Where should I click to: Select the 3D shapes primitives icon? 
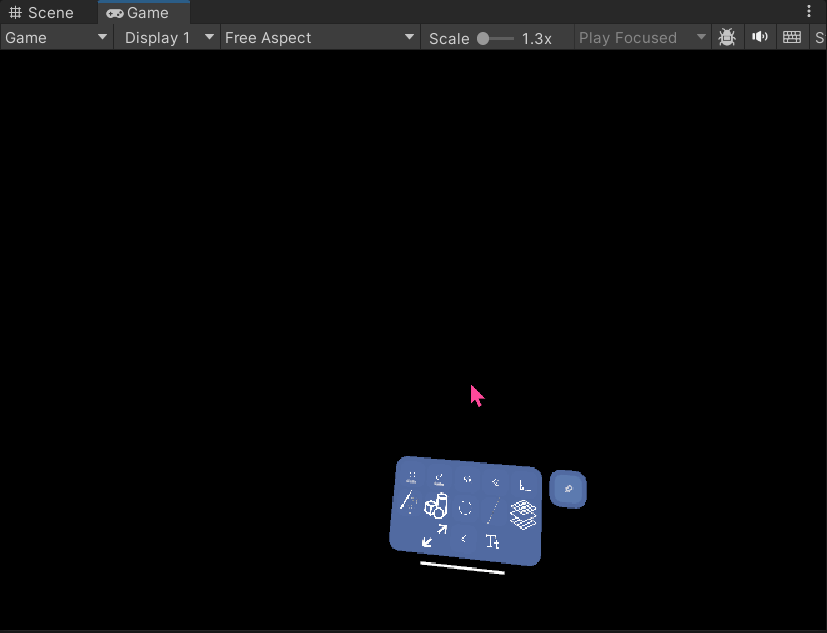436,506
